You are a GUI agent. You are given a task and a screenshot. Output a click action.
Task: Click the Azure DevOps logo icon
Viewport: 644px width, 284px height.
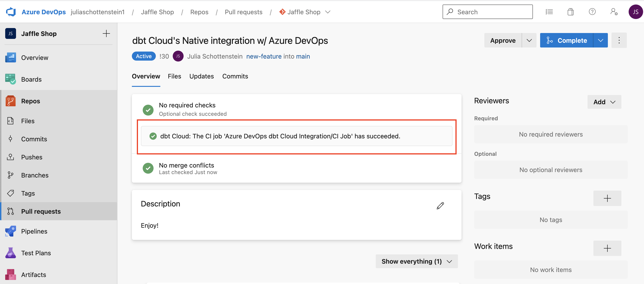[11, 12]
